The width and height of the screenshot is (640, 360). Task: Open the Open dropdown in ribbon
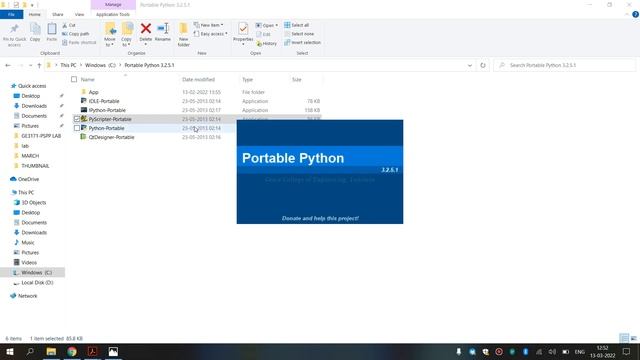pos(267,25)
